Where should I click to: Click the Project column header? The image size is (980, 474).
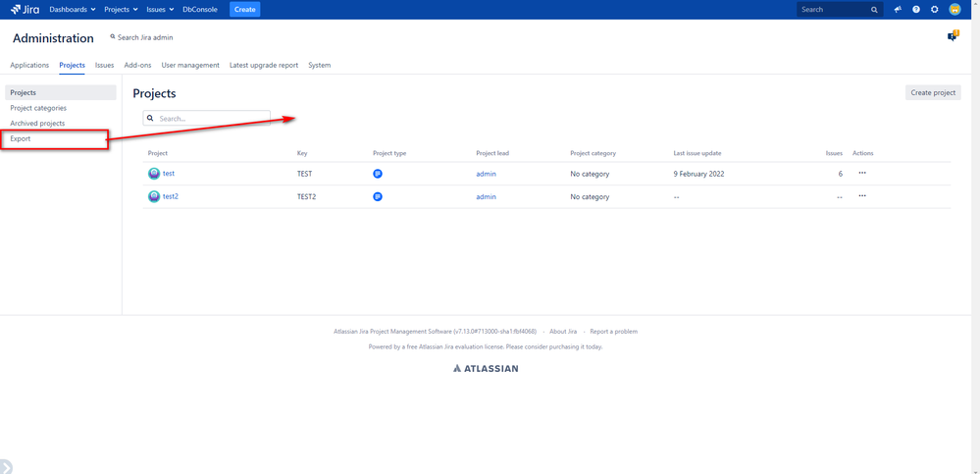[158, 153]
